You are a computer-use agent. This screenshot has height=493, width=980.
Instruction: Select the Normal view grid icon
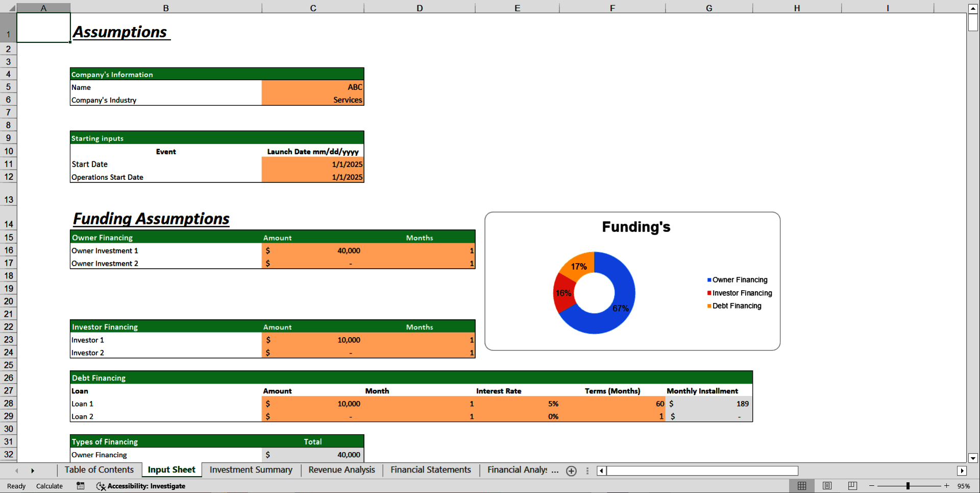[x=802, y=486]
